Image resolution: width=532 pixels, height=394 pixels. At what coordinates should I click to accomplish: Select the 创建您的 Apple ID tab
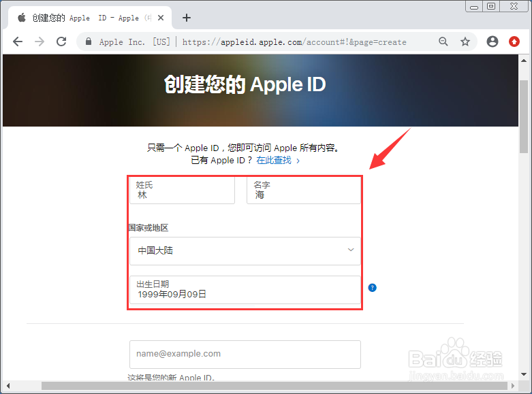tap(90, 18)
